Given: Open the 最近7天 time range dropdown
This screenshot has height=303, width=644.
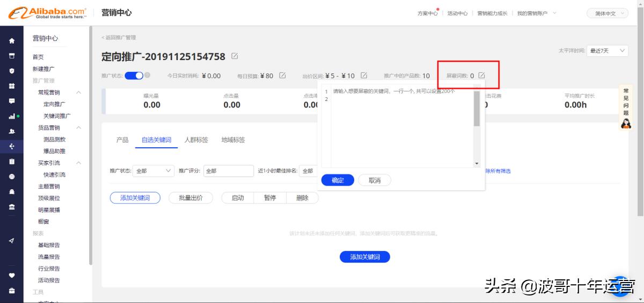Looking at the screenshot, I should [x=607, y=50].
